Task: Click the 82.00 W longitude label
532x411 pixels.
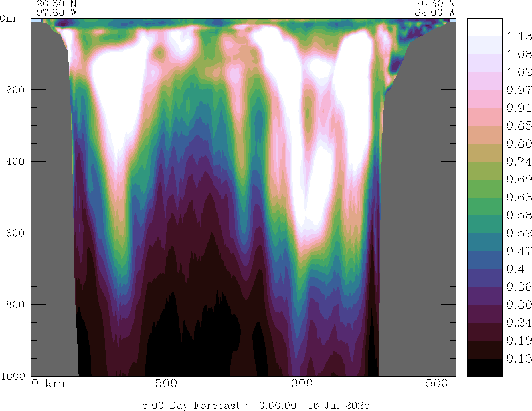Action: 435,13
